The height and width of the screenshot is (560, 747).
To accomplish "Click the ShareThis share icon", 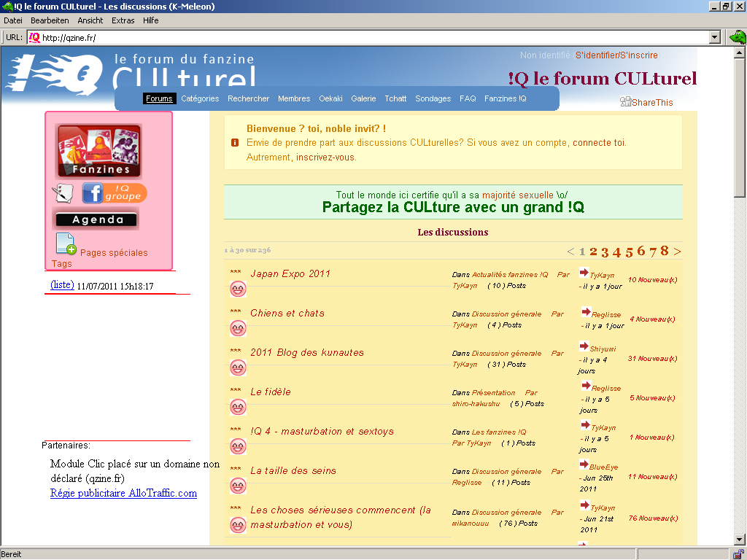I will tap(625, 101).
